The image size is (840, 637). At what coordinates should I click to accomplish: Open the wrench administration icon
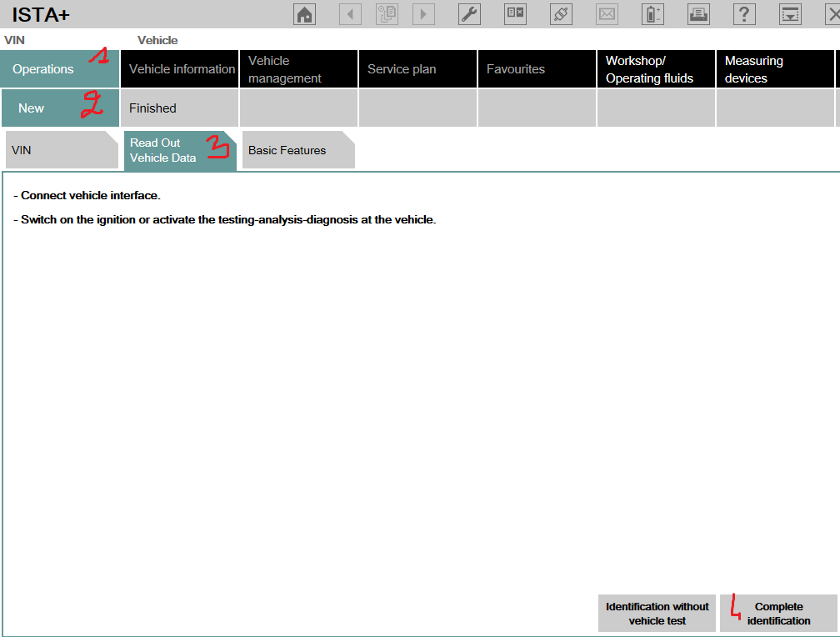(469, 14)
